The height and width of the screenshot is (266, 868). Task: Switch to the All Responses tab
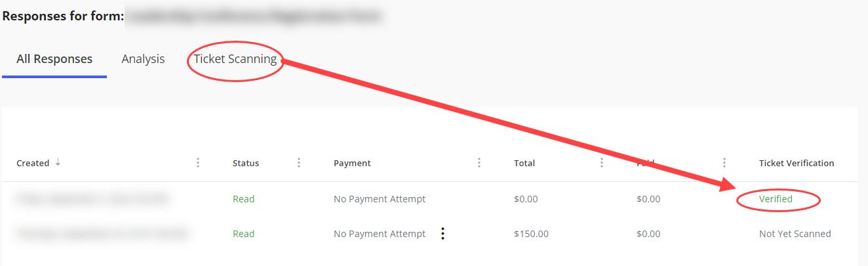54,59
